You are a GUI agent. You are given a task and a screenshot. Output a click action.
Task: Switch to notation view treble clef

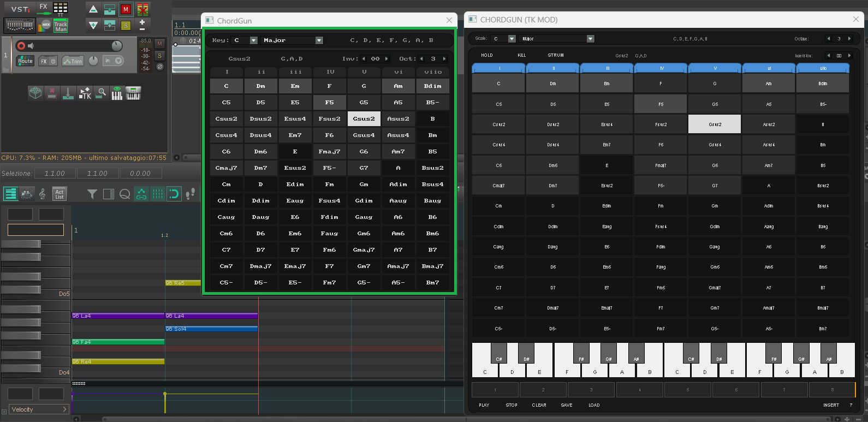(x=43, y=194)
